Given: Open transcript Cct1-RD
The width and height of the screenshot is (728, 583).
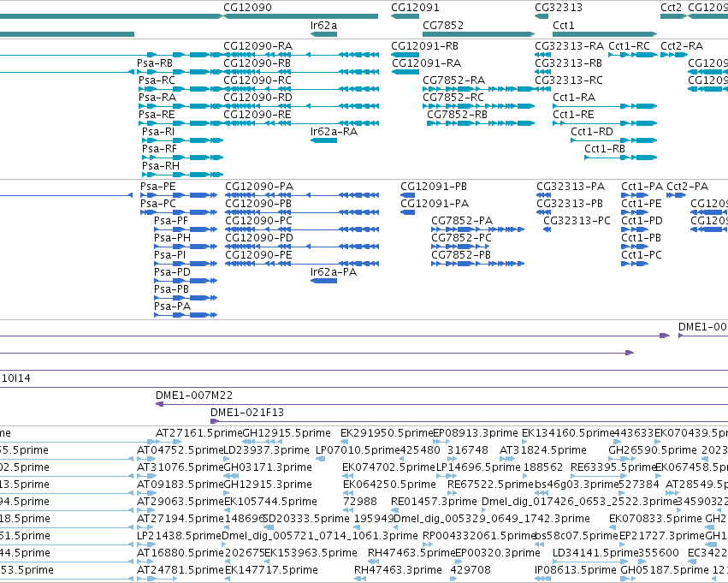Looking at the screenshot, I should 592,132.
